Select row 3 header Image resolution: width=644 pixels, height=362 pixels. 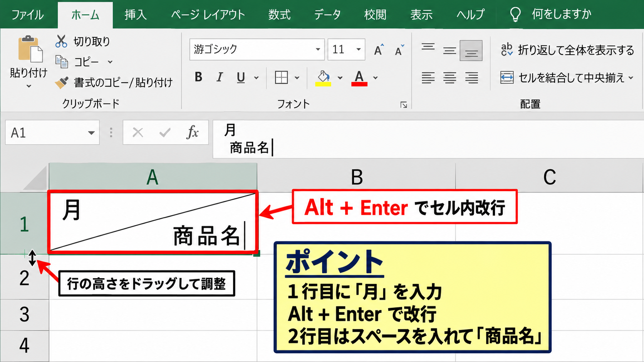[24, 315]
